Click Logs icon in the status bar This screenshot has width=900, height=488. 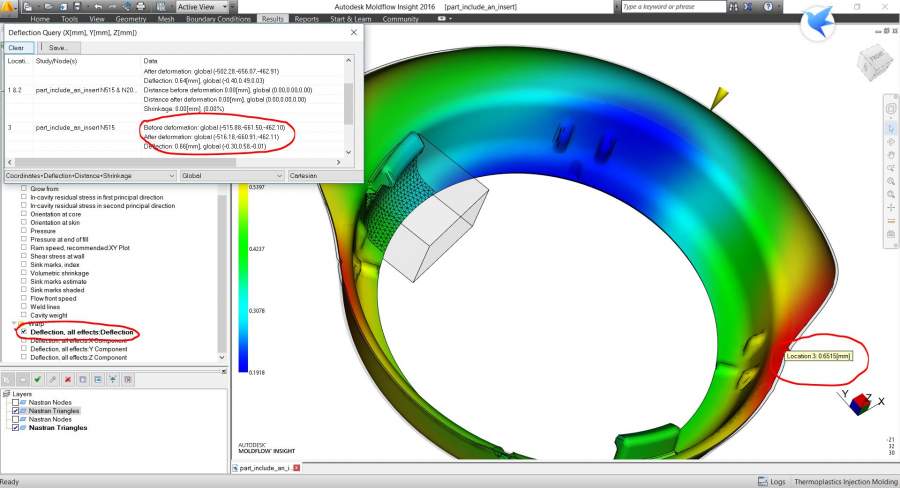pyautogui.click(x=763, y=482)
